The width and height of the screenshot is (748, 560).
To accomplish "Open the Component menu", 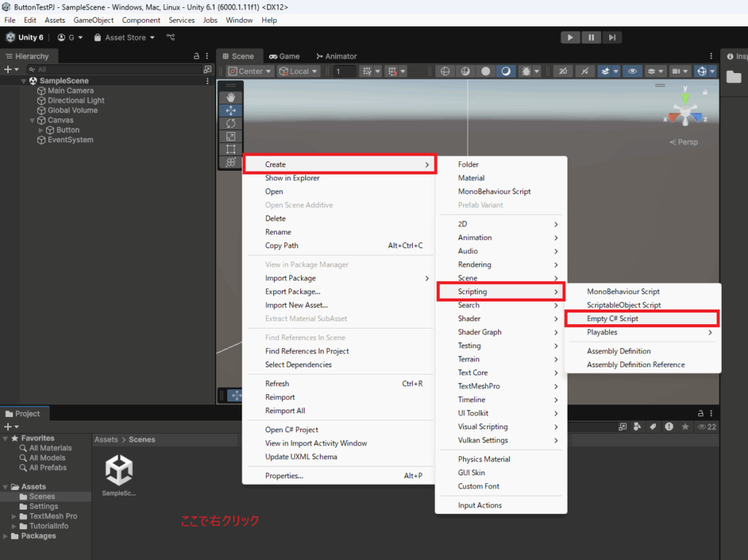I will [141, 20].
